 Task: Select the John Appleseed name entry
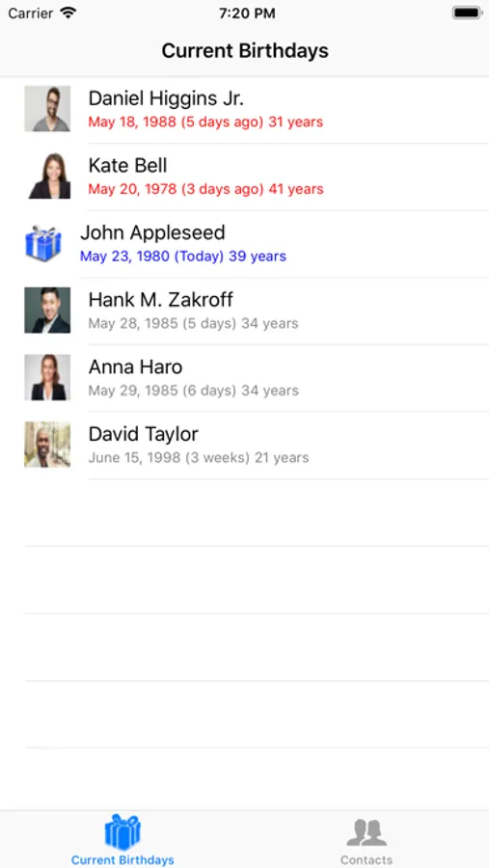(x=152, y=232)
